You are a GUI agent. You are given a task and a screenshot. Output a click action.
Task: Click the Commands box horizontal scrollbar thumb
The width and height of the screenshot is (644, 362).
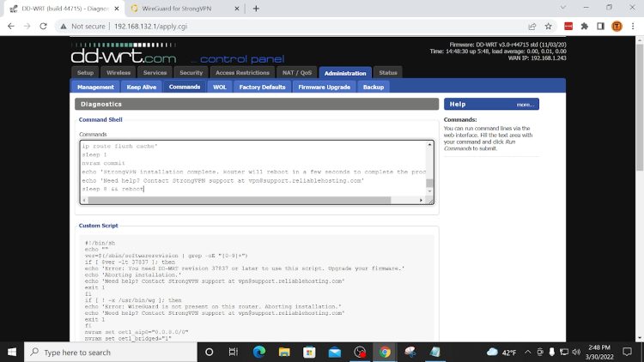(240, 200)
